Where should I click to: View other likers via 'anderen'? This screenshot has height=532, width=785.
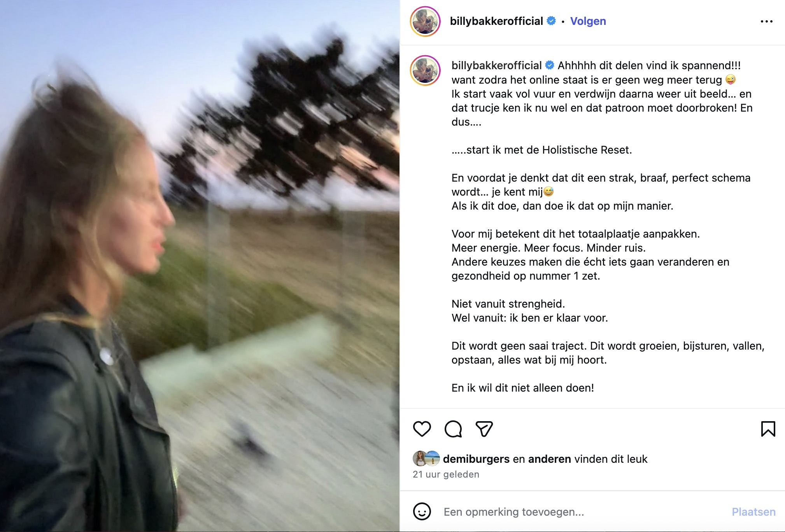549,459
